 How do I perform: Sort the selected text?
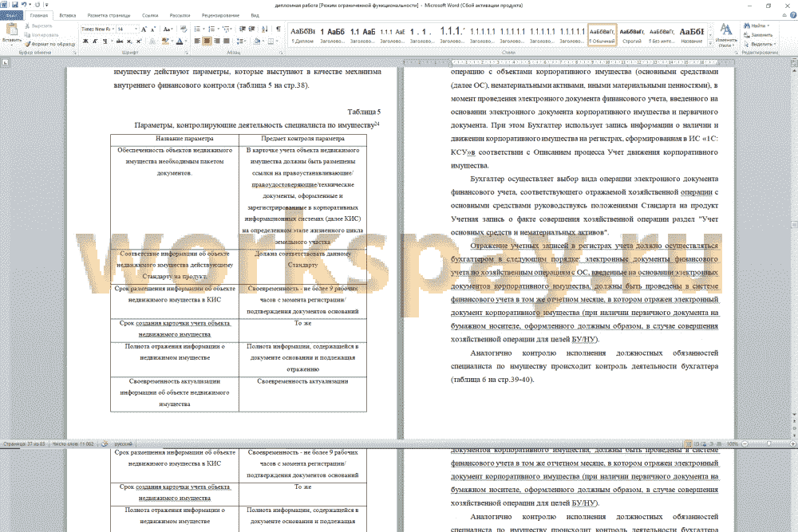265,30
